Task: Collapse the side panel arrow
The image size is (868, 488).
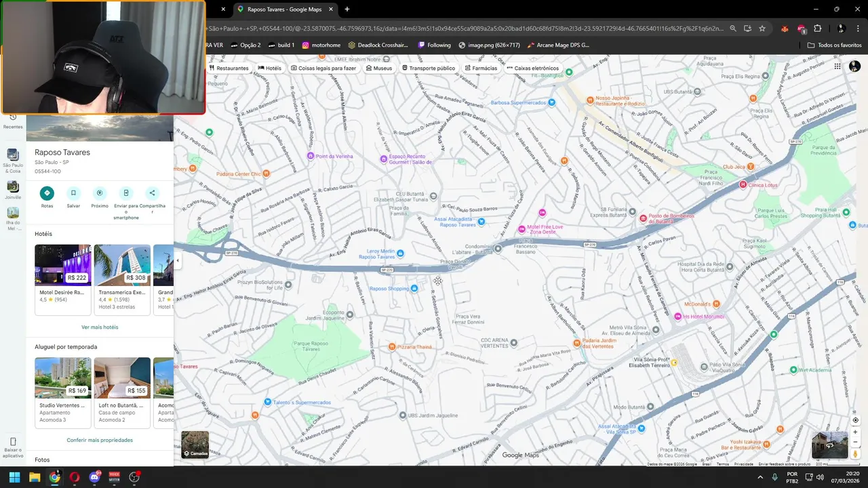Action: point(178,260)
